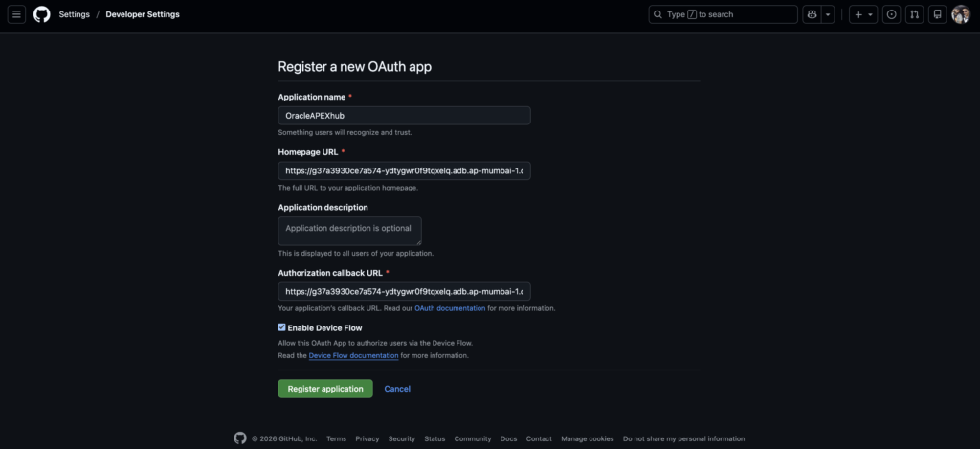Expand the Copilot dropdown arrow
Image resolution: width=980 pixels, height=449 pixels.
coord(829,14)
